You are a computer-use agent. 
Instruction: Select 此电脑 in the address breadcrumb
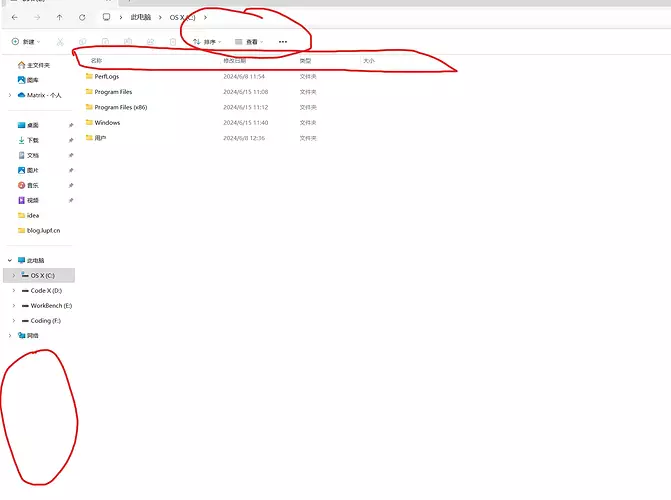pyautogui.click(x=141, y=17)
